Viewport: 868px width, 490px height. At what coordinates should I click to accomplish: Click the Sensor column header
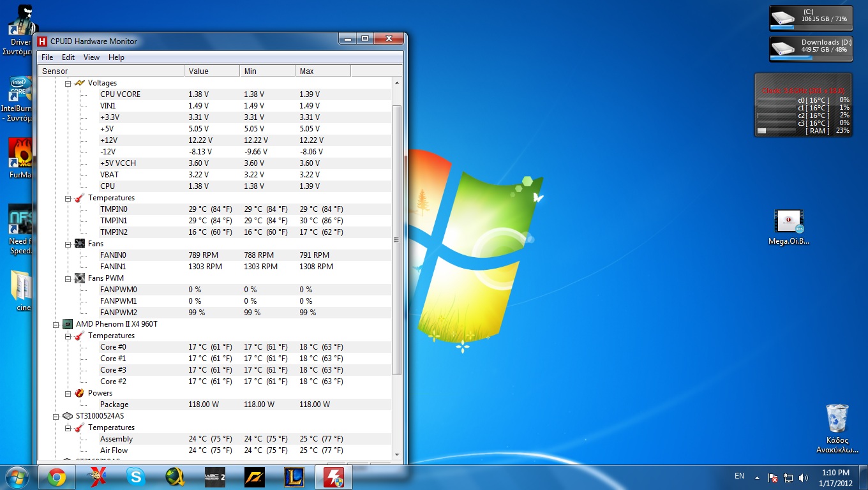click(x=112, y=71)
